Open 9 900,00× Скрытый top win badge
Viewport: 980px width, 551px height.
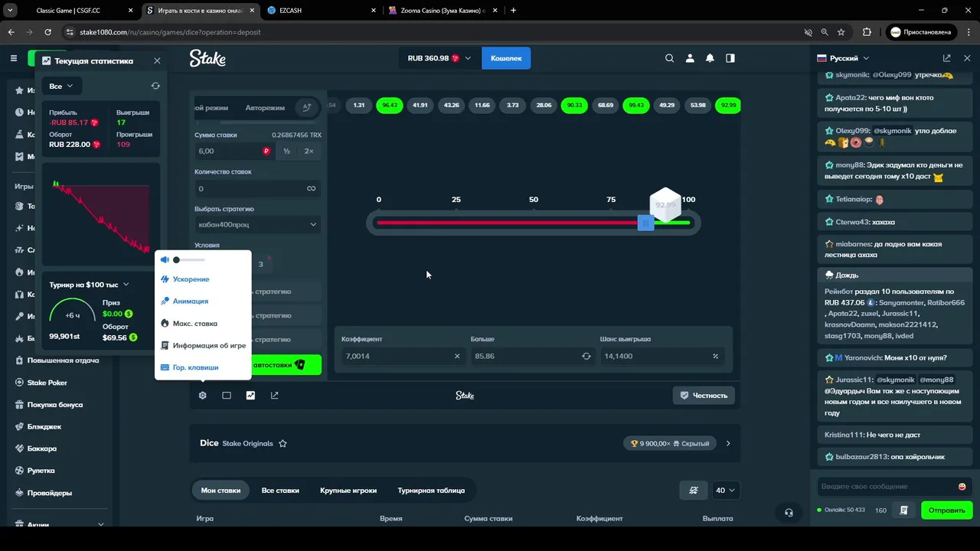pos(670,443)
